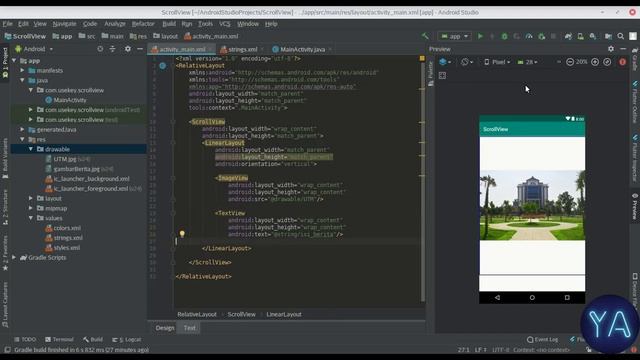
Task: Expand the manifests folder
Action: pyautogui.click(x=22, y=71)
